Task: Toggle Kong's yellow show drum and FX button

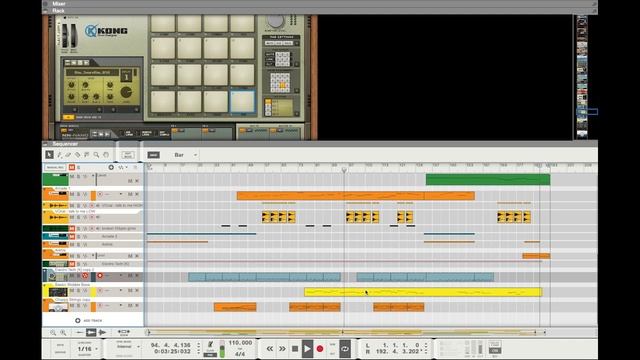Action: pyautogui.click(x=68, y=117)
